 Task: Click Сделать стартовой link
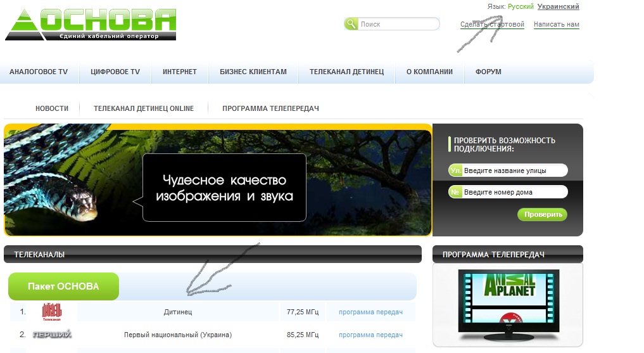pyautogui.click(x=492, y=25)
